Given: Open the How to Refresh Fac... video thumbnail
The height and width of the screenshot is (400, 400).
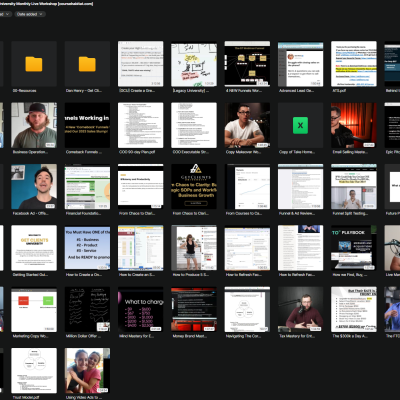Looking at the screenshot, I should click(247, 248).
